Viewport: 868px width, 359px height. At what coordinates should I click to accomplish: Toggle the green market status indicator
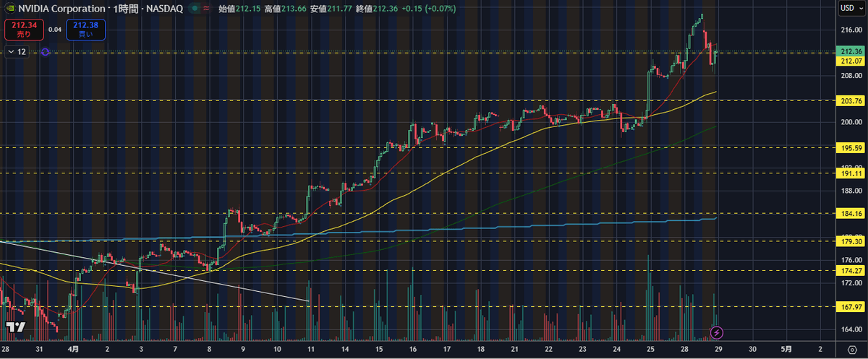[x=195, y=8]
